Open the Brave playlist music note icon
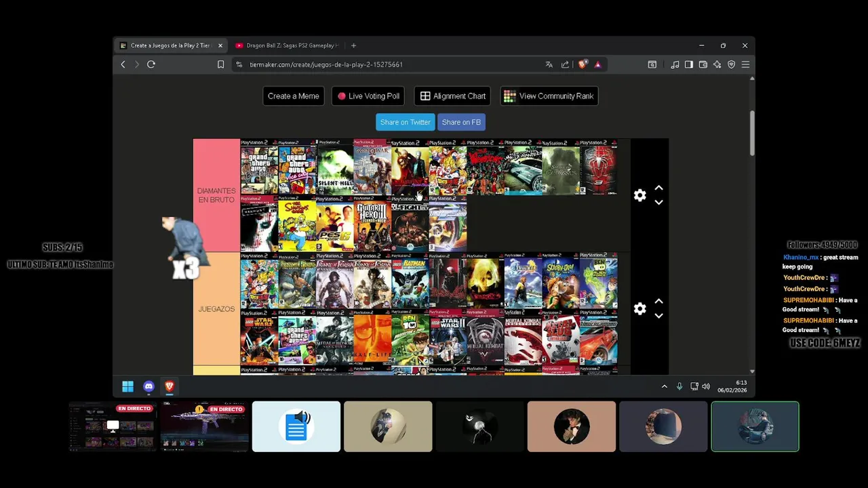This screenshot has height=488, width=868. 675,64
